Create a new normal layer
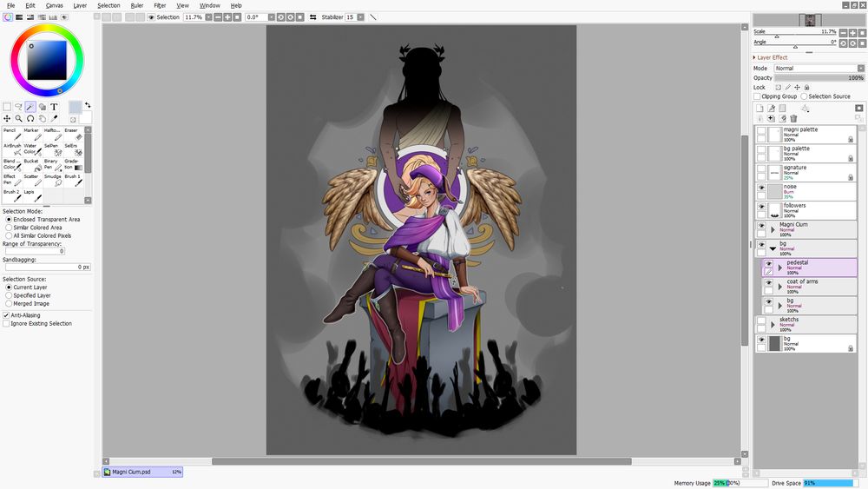868x489 pixels. tap(759, 109)
